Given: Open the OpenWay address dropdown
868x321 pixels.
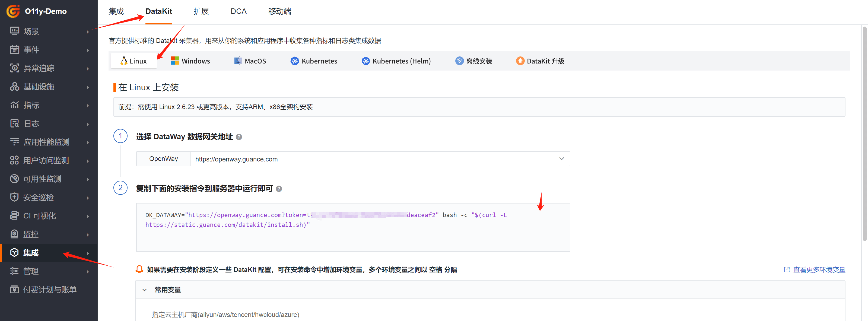Looking at the screenshot, I should [561, 159].
